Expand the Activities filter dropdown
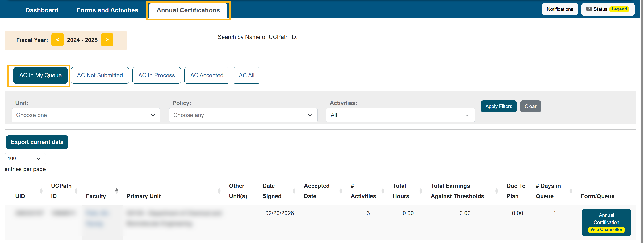The image size is (644, 243). click(400, 115)
